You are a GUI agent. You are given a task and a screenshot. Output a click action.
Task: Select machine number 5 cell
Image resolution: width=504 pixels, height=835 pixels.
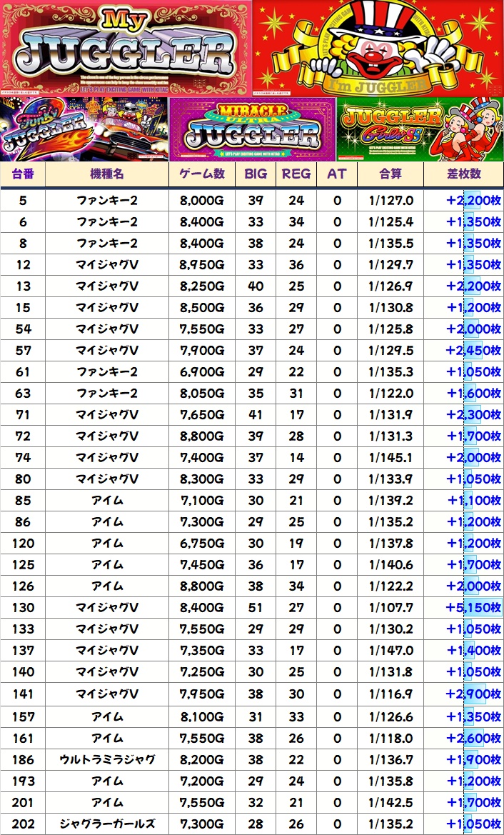pyautogui.click(x=23, y=201)
